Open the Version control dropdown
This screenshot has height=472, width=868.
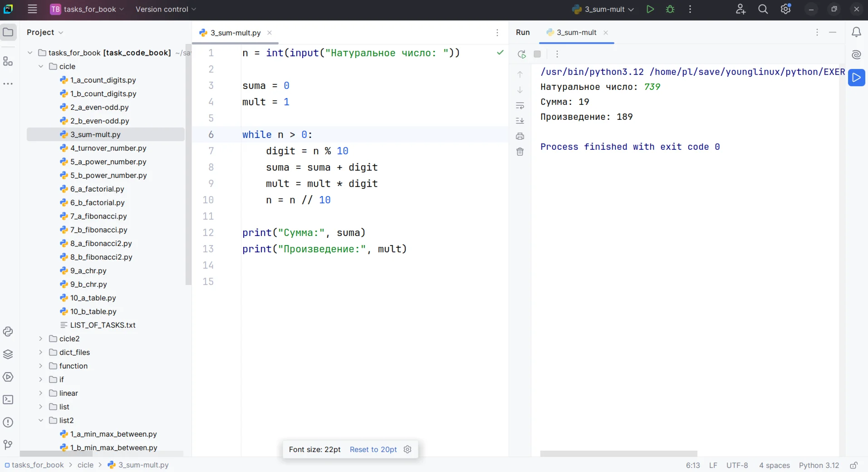point(166,9)
